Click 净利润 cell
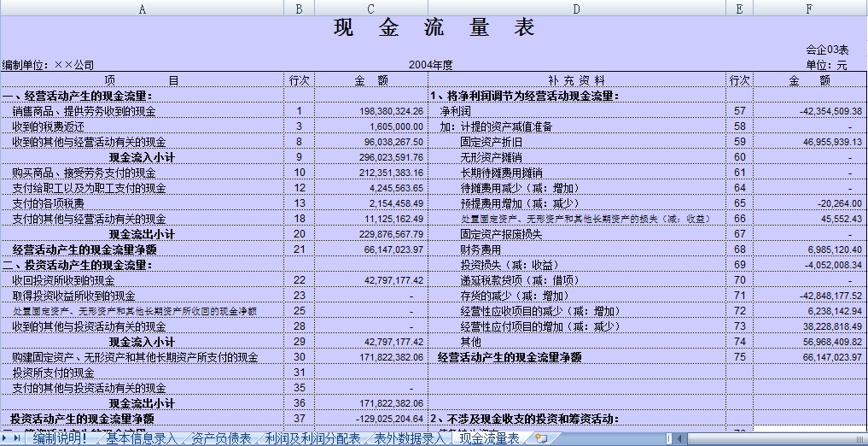This screenshot has height=446, width=868. (x=577, y=111)
